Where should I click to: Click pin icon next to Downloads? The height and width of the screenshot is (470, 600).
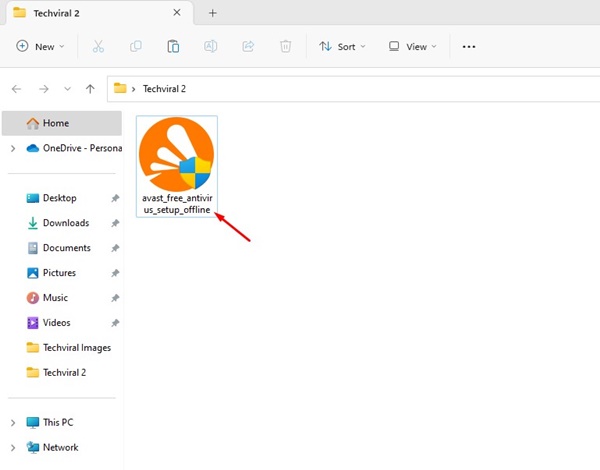pos(115,223)
